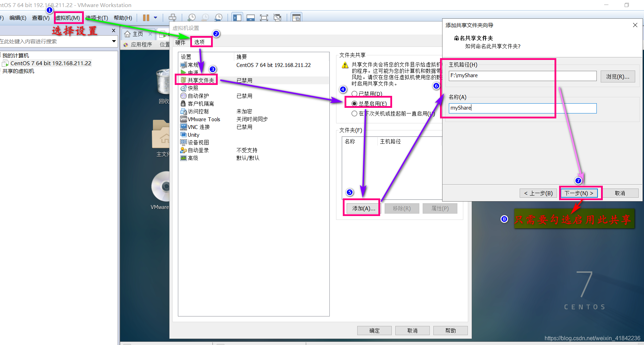Click 取消 in the share wizard
The height and width of the screenshot is (345, 644).
tap(620, 193)
